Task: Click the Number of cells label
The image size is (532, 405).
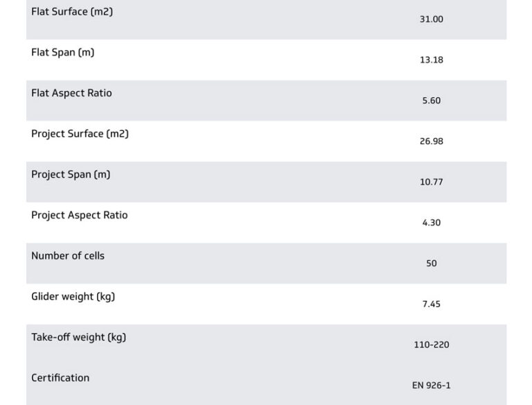Action: coord(68,256)
